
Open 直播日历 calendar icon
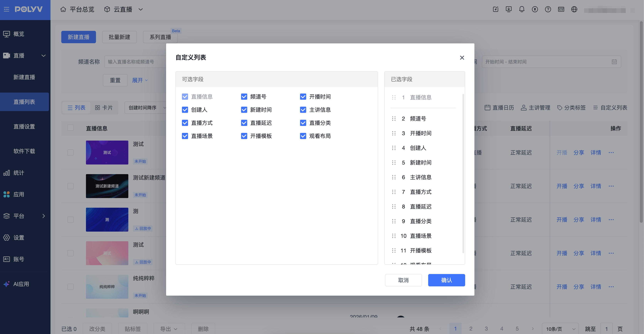487,108
